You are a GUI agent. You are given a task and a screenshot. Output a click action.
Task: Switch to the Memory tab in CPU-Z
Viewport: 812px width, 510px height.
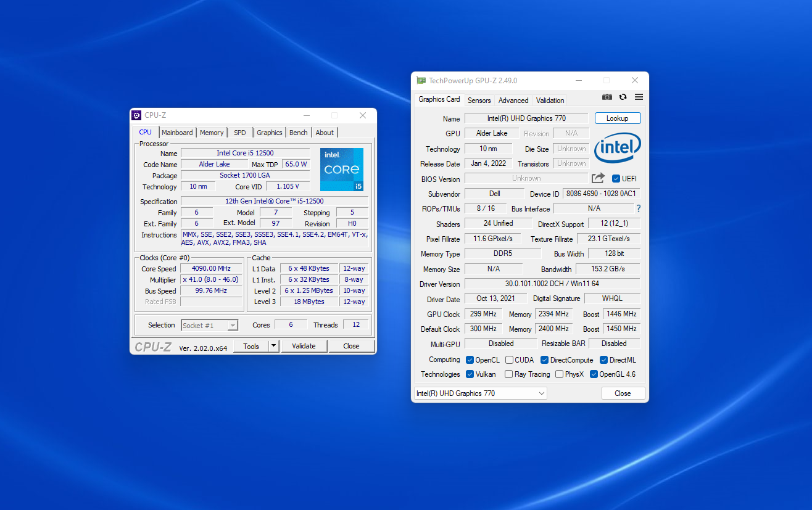pos(212,133)
